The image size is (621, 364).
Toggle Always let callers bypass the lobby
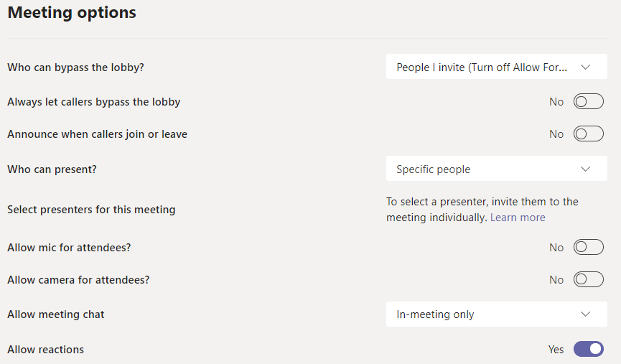tap(588, 102)
